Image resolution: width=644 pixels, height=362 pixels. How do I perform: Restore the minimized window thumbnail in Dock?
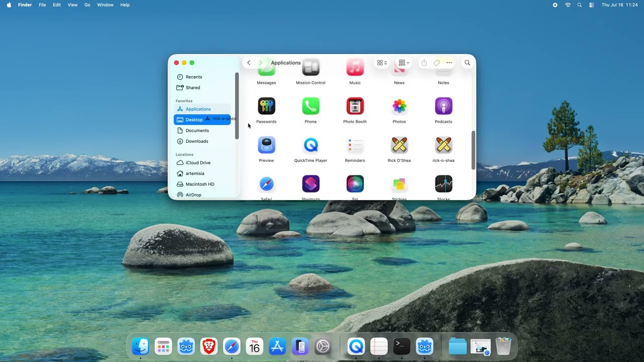pos(480,346)
